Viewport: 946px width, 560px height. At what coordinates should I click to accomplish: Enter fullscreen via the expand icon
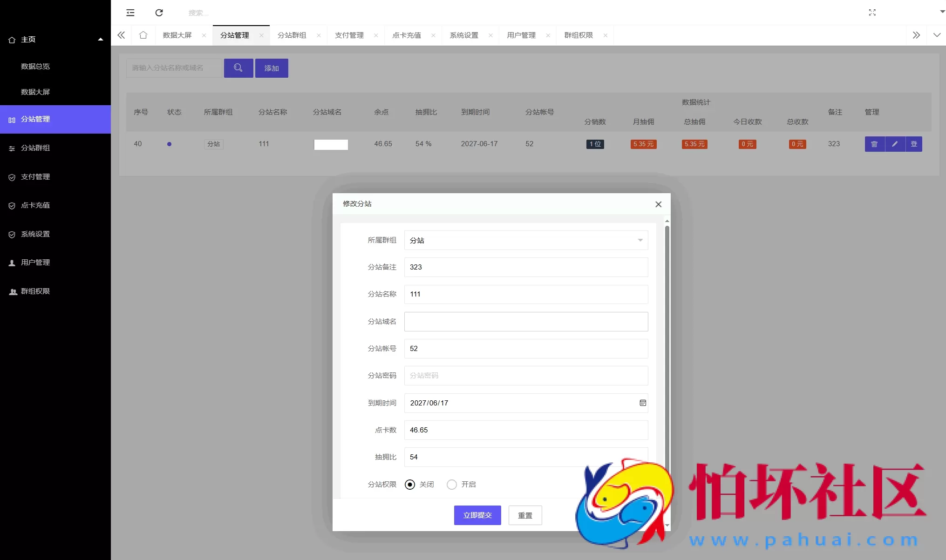[x=872, y=13]
